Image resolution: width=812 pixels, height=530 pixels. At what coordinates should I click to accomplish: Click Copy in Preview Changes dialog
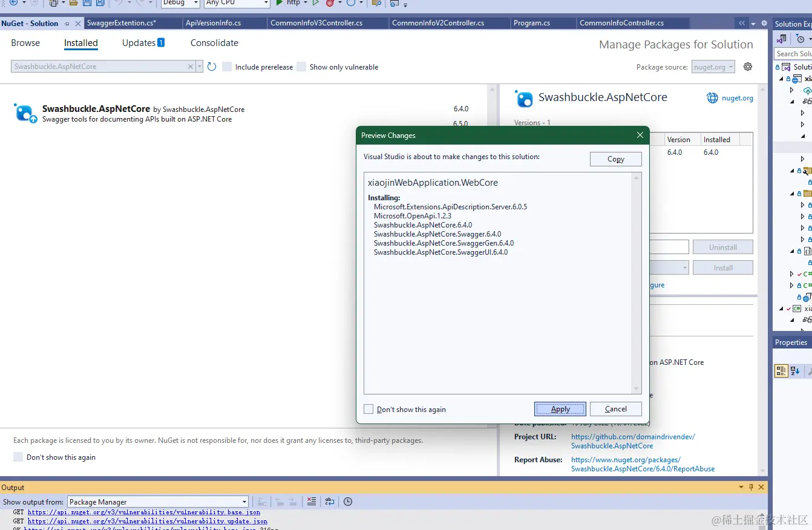616,159
